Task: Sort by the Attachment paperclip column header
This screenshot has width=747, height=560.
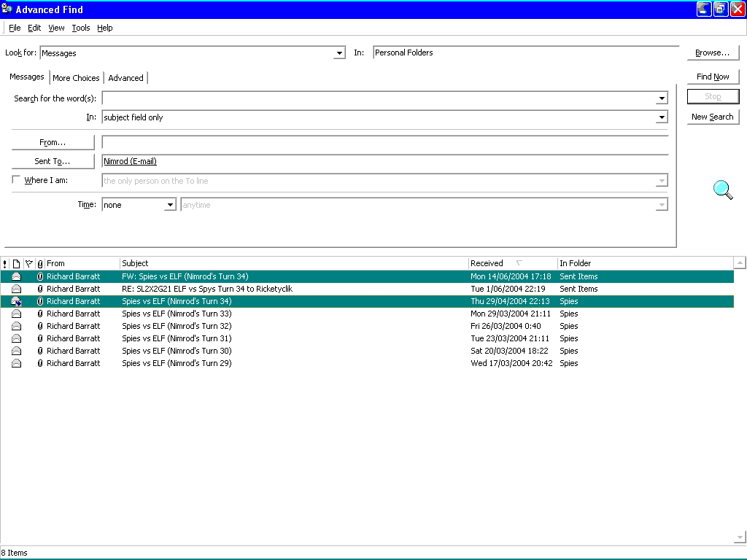Action: coord(40,263)
